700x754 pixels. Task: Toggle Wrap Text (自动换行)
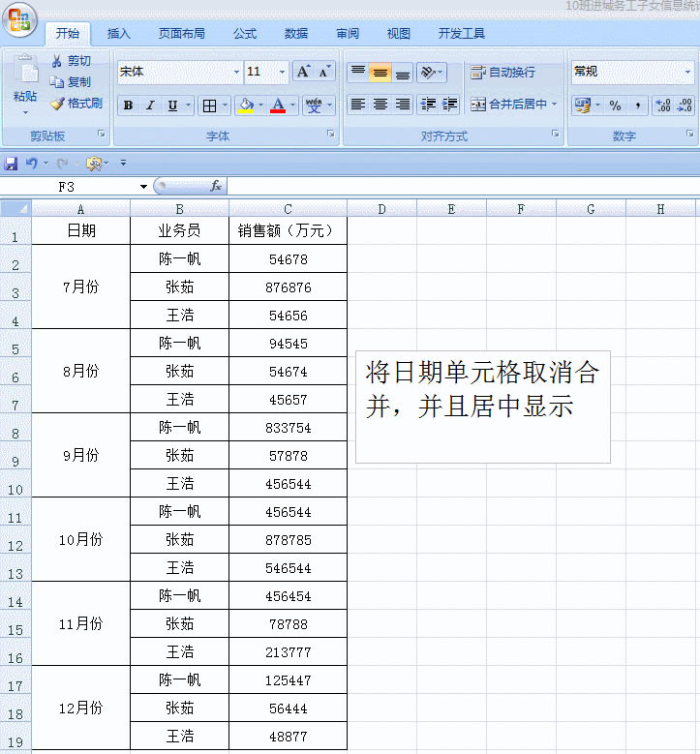502,73
